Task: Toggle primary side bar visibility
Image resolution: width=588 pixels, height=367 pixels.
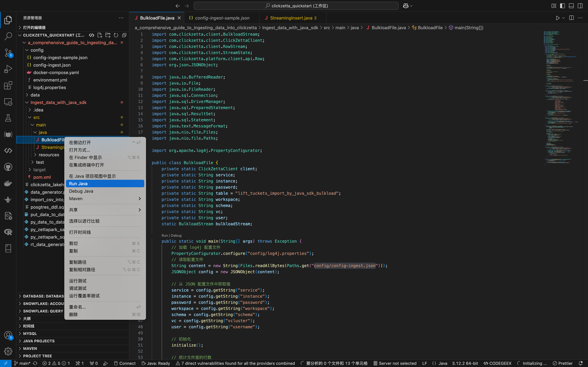Action: coord(562,6)
